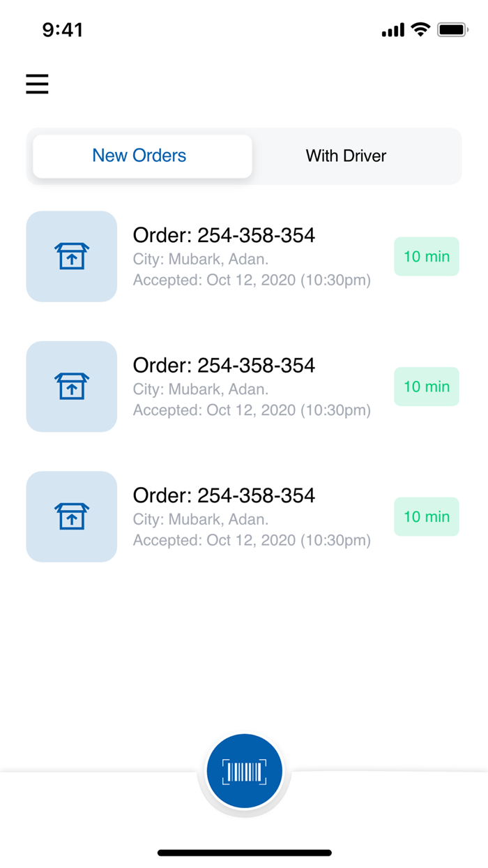Click the third order's 10 min badge
The image size is (488, 868).
tap(427, 516)
